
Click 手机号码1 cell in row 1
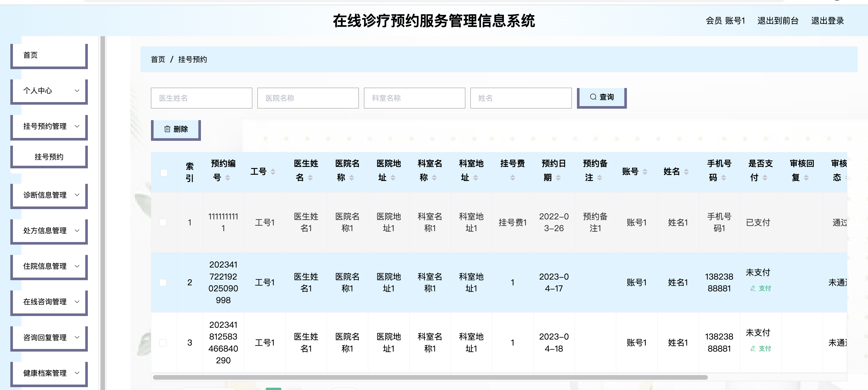pos(719,223)
